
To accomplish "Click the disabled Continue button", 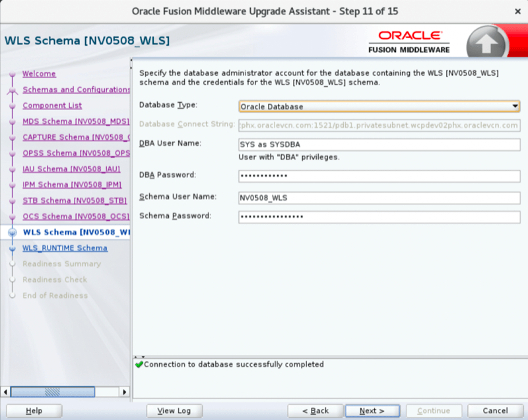I will [x=434, y=411].
